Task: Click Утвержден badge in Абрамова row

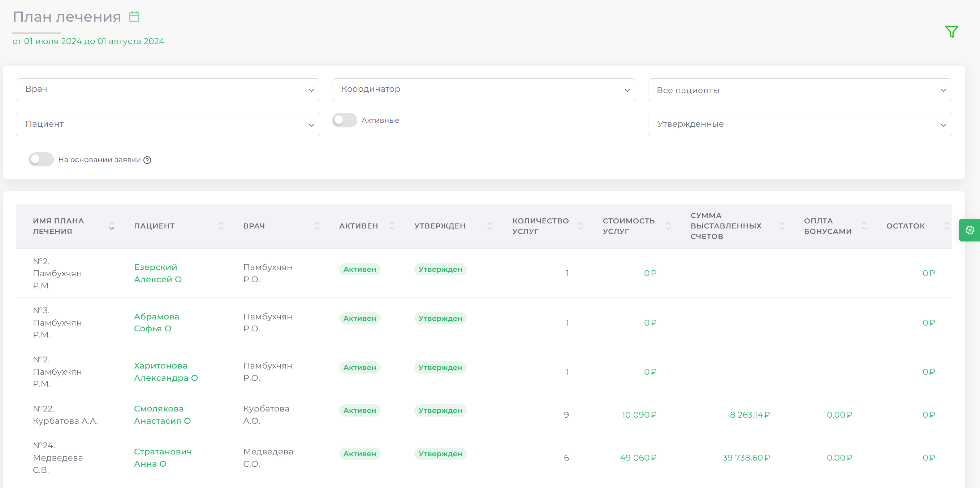Action: point(440,318)
